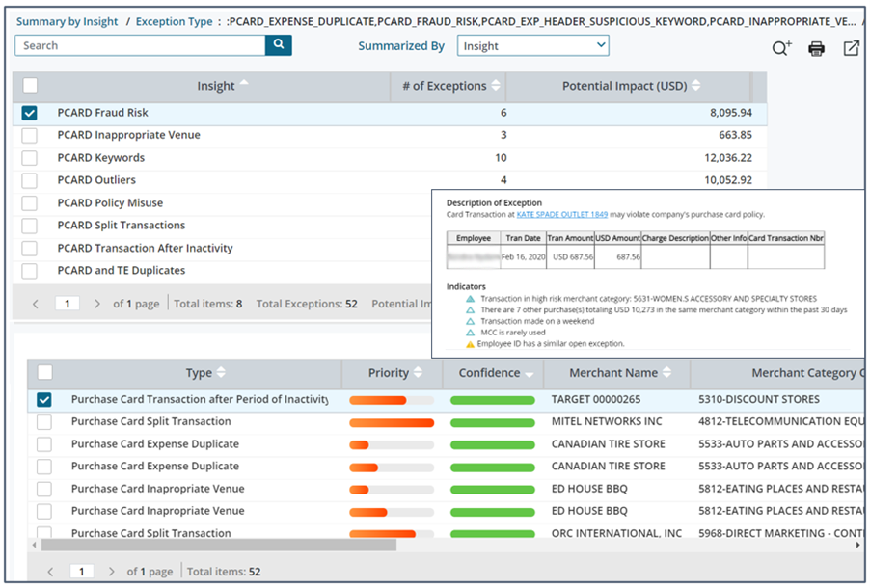Click the Total Exceptions: 52 label

click(307, 304)
